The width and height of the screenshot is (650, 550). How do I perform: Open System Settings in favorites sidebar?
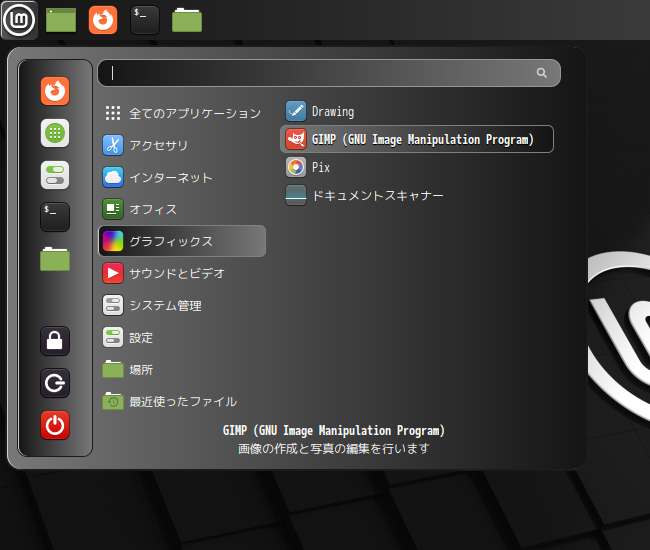[x=55, y=175]
